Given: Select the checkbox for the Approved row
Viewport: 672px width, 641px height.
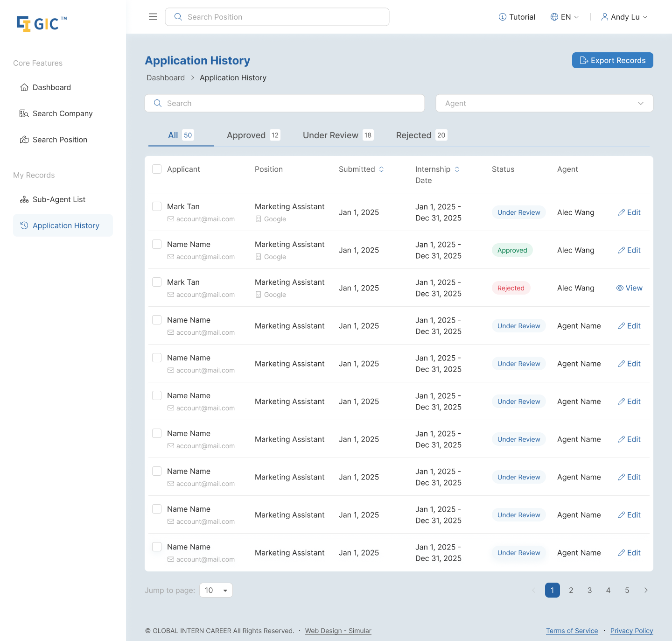Looking at the screenshot, I should click(157, 244).
